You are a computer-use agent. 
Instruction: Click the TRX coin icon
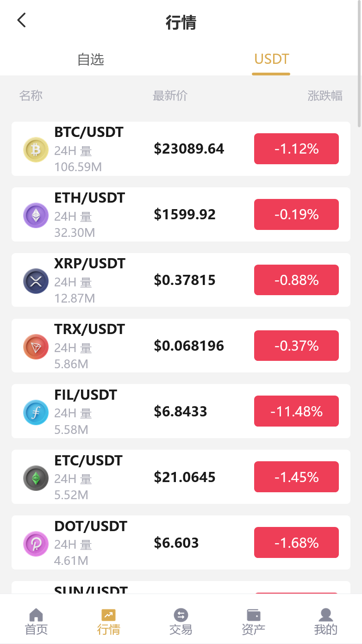pyautogui.click(x=36, y=347)
